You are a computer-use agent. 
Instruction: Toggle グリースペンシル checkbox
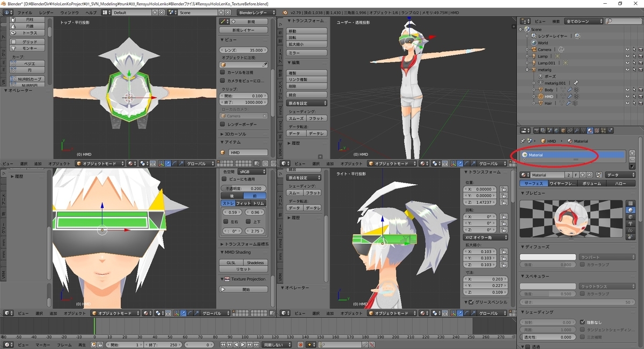coord(471,302)
